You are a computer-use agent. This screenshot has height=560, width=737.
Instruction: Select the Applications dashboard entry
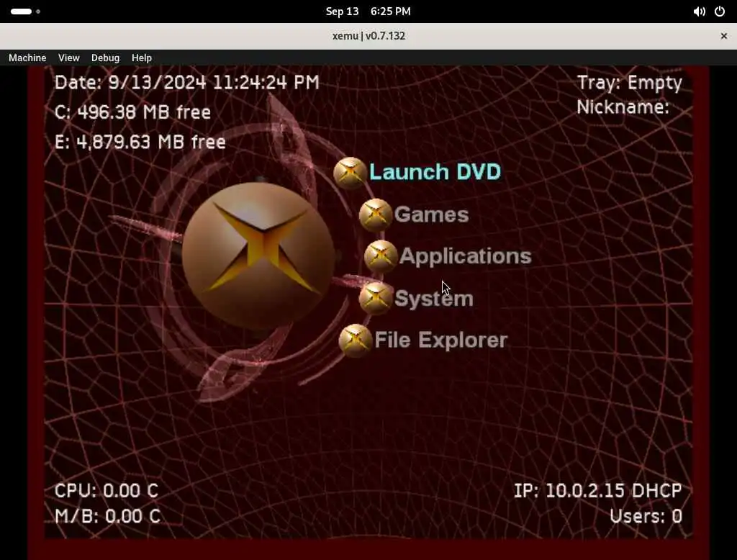(466, 256)
